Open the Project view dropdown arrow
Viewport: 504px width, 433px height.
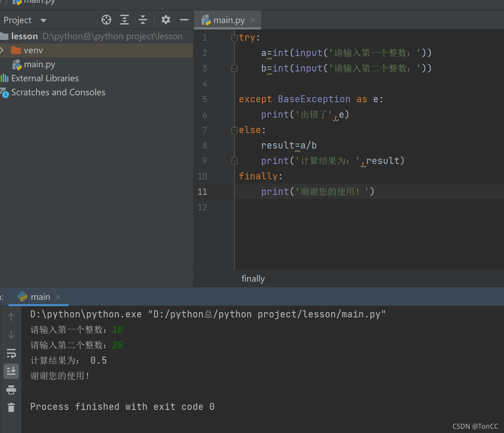tap(43, 20)
